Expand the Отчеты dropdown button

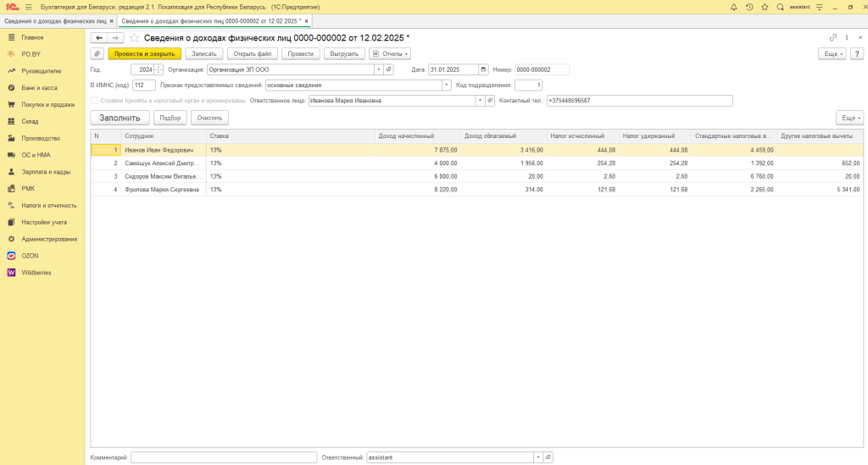[390, 54]
